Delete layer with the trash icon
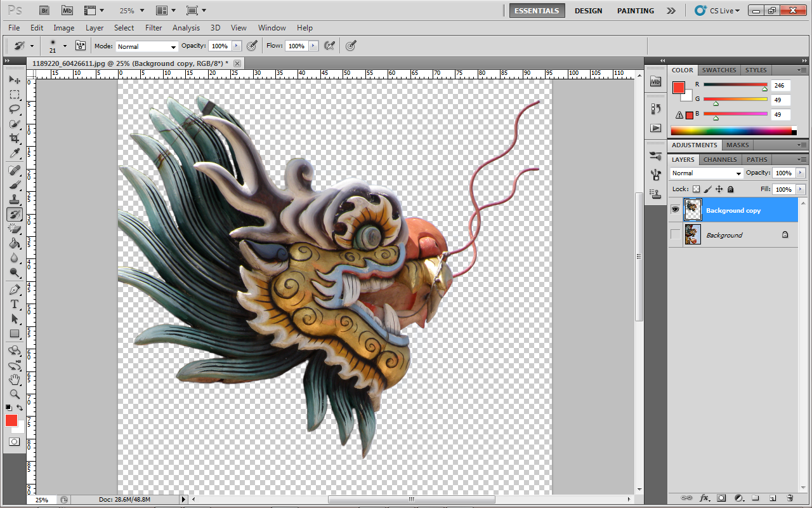The image size is (812, 508). (x=790, y=498)
